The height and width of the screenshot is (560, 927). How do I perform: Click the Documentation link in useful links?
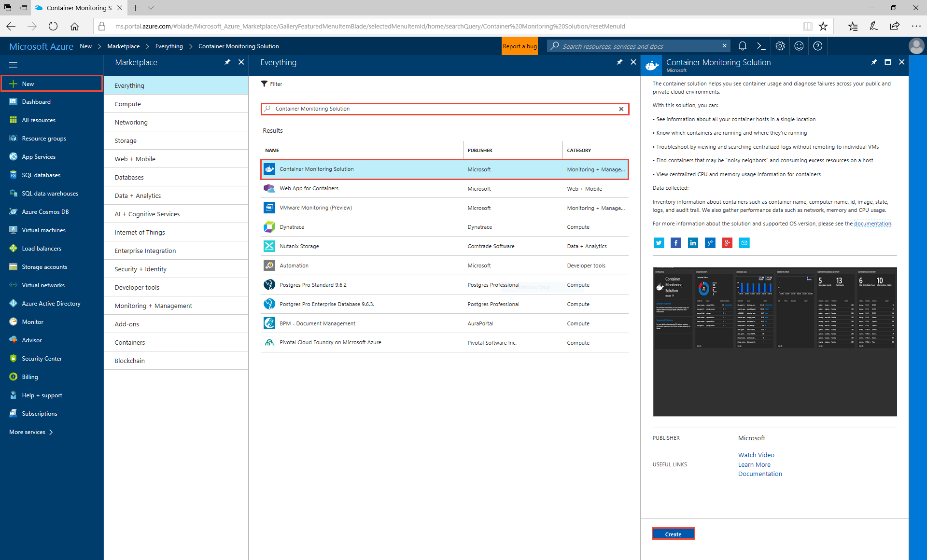pyautogui.click(x=760, y=474)
